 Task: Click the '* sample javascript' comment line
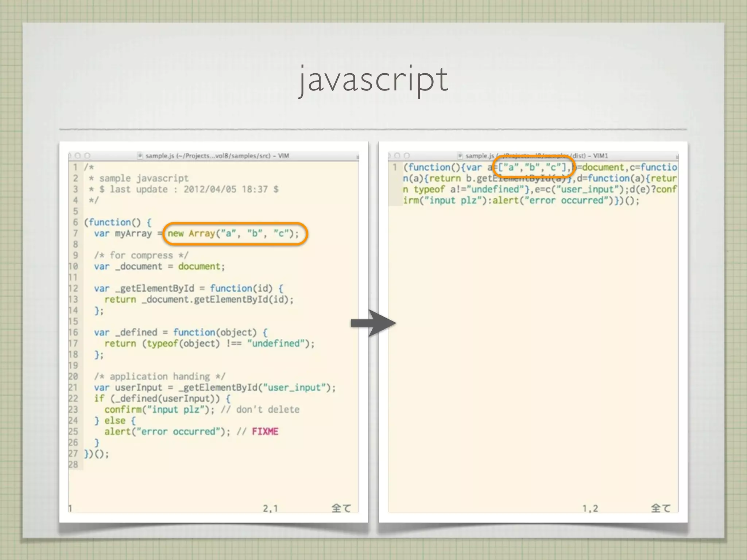tap(139, 178)
